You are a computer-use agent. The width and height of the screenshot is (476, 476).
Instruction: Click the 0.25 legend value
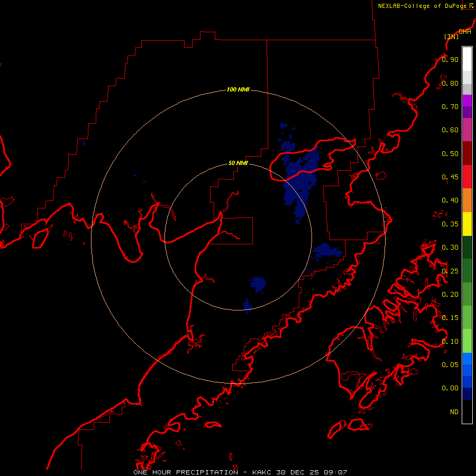click(x=450, y=271)
